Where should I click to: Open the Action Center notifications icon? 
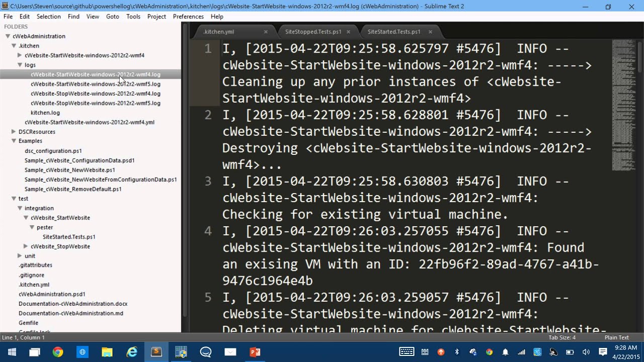click(603, 352)
